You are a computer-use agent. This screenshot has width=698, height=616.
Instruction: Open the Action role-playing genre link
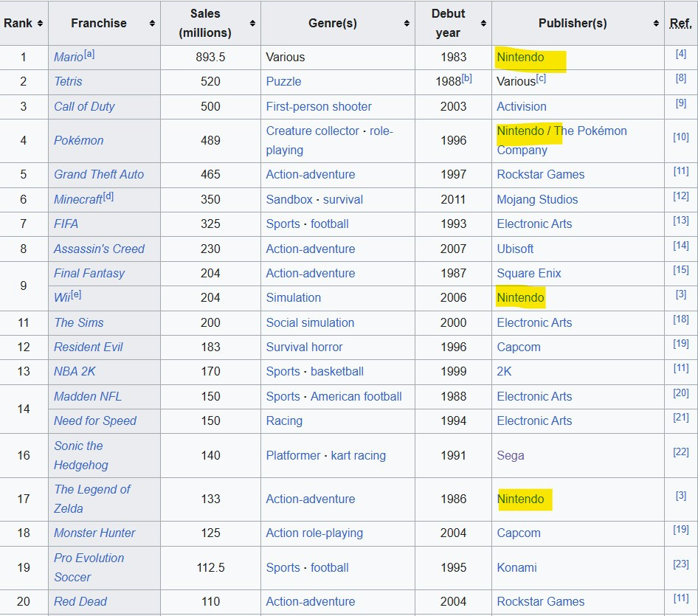[x=314, y=533]
